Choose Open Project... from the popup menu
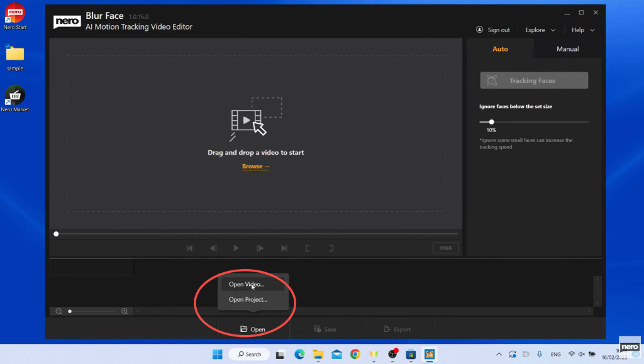 point(248,300)
